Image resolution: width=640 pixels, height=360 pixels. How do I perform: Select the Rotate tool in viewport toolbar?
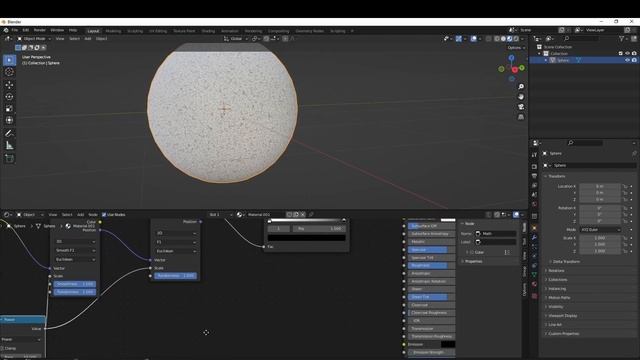[9, 97]
